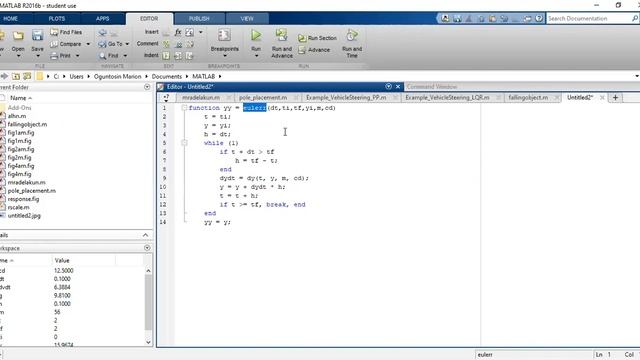Open the Compare dropdown arrow
Image resolution: width=640 pixels, height=360 pixels.
(x=88, y=44)
